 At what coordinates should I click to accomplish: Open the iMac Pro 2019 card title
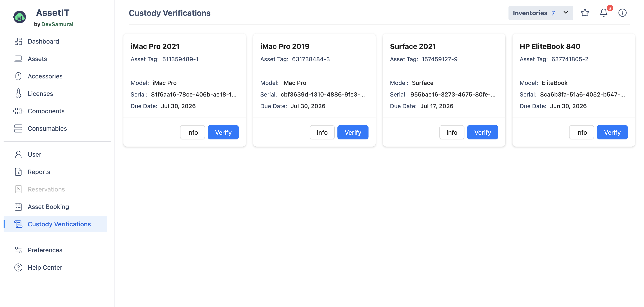(x=284, y=46)
